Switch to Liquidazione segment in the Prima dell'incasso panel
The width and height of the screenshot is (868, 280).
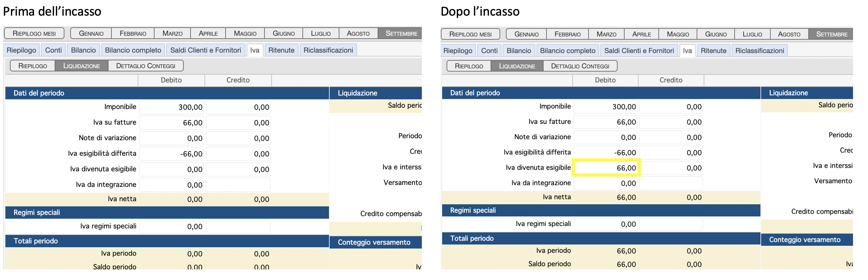[x=81, y=66]
